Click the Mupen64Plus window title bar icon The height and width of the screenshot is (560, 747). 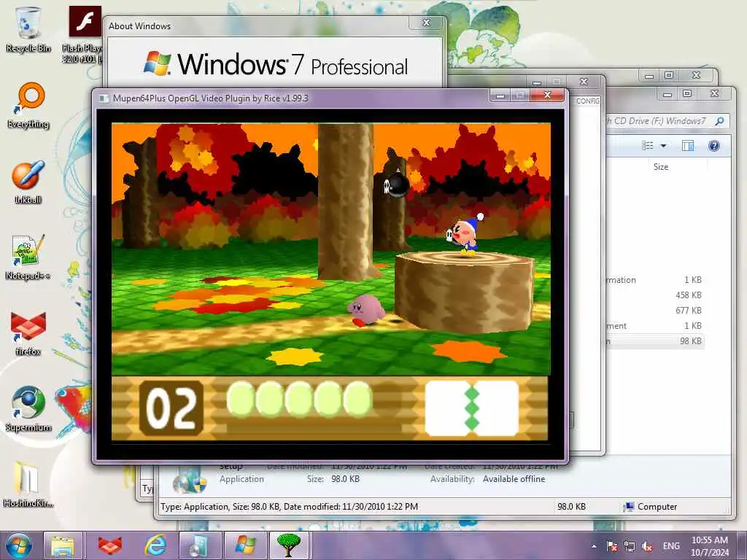104,98
